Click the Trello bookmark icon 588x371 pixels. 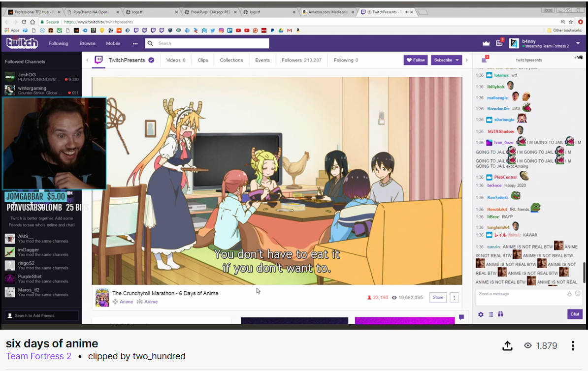click(229, 31)
